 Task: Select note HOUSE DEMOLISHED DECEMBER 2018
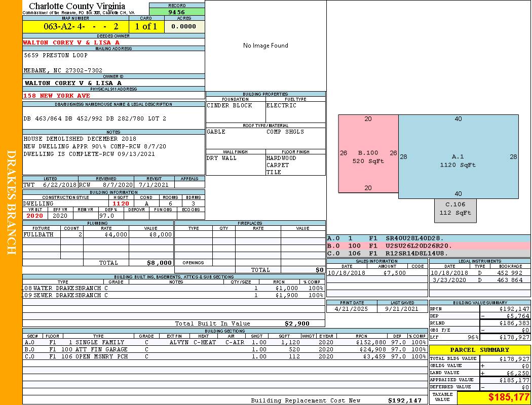(x=80, y=139)
